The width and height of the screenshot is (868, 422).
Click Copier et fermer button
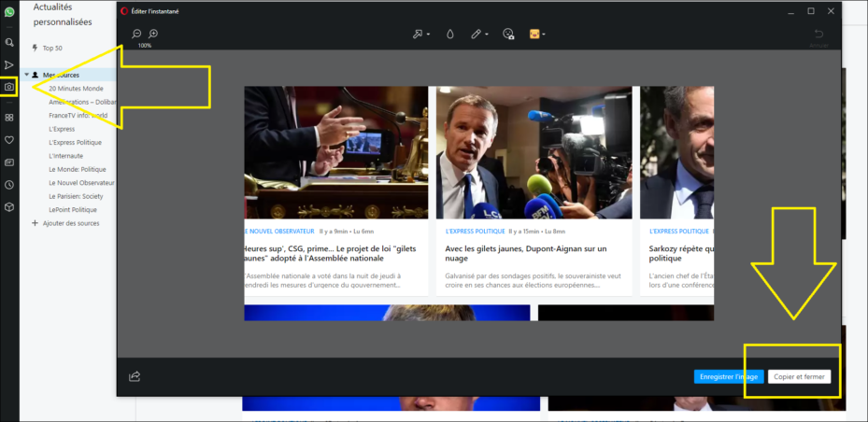799,376
